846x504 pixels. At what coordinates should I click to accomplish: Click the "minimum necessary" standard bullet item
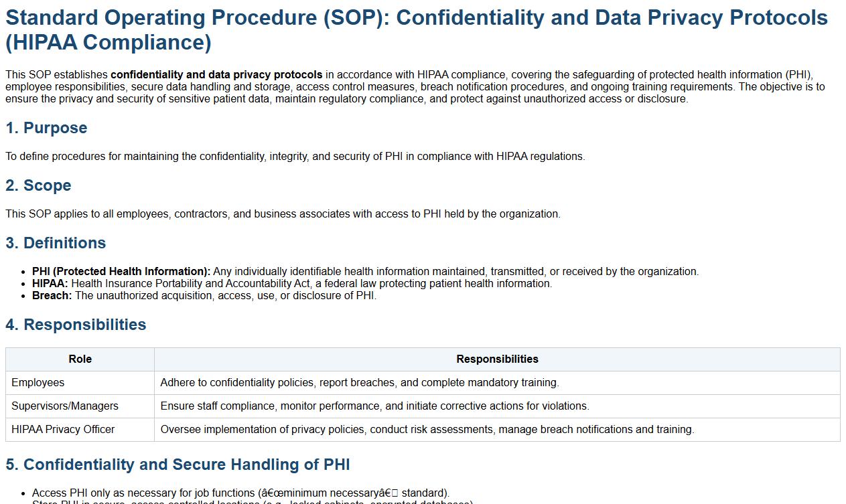coord(241,493)
